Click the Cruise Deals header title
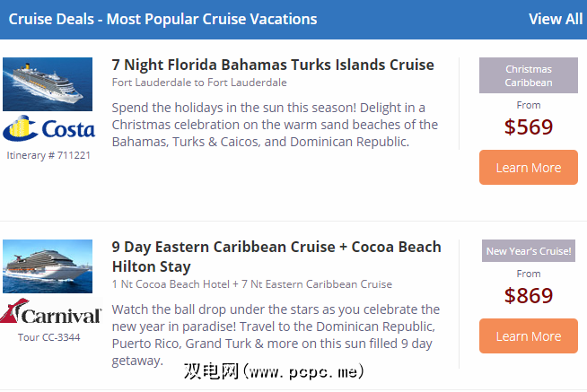The width and height of the screenshot is (587, 392). pos(162,19)
